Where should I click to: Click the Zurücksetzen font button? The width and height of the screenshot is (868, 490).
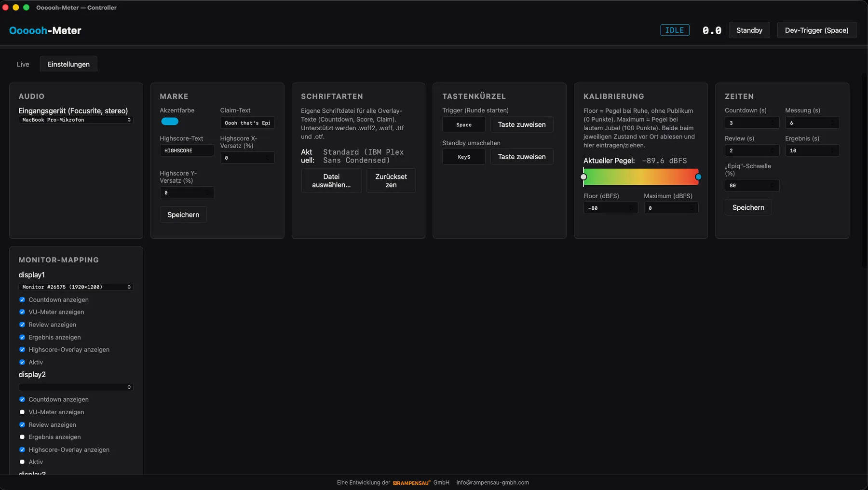391,180
